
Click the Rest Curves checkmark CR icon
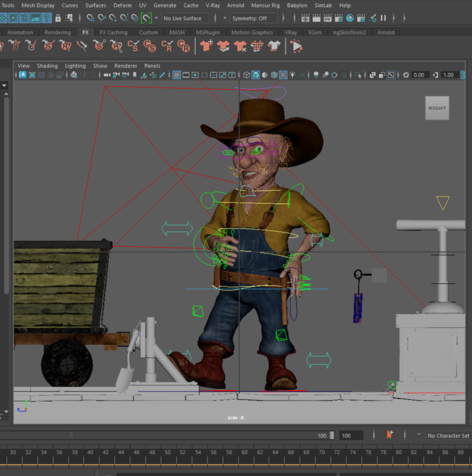click(x=167, y=46)
